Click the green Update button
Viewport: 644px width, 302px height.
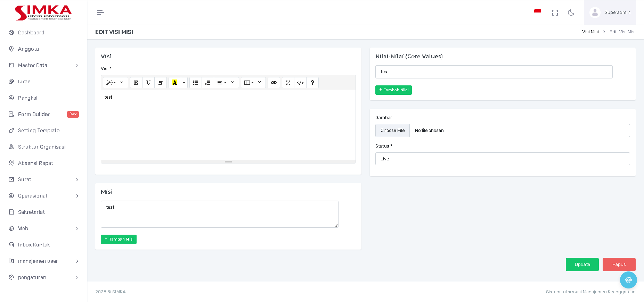pos(582,265)
